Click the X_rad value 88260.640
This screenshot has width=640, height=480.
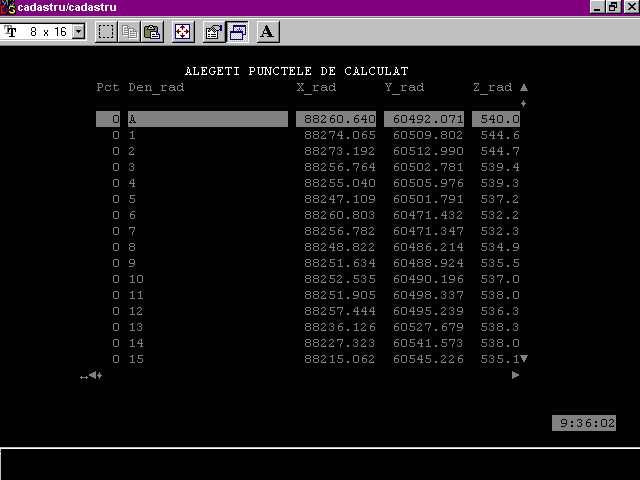(339, 119)
